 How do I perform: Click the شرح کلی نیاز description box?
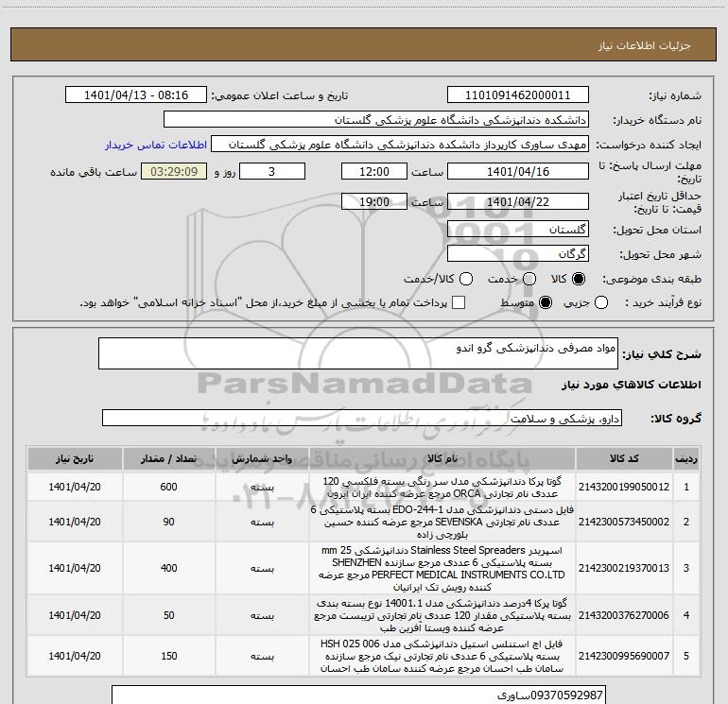click(x=358, y=353)
